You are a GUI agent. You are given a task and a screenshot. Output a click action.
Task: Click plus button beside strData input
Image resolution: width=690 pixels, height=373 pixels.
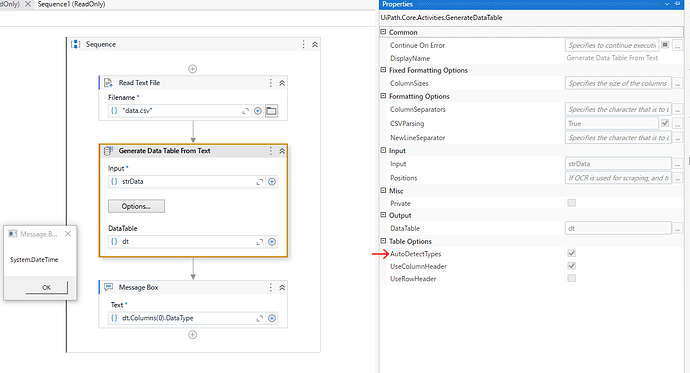click(x=272, y=182)
